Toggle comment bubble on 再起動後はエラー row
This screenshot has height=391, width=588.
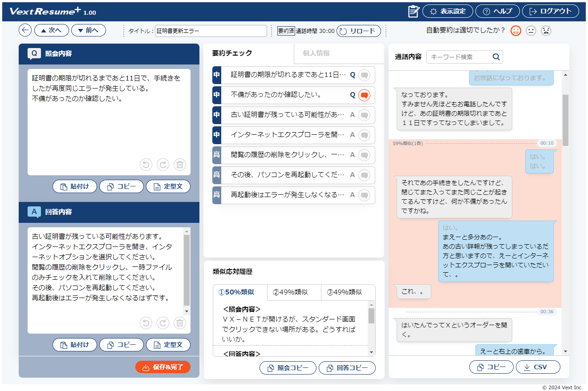[x=364, y=195]
